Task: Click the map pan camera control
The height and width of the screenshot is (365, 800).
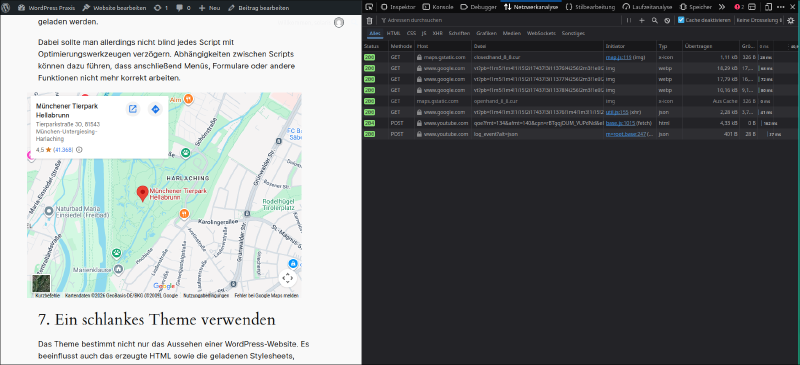Action: 288,278
